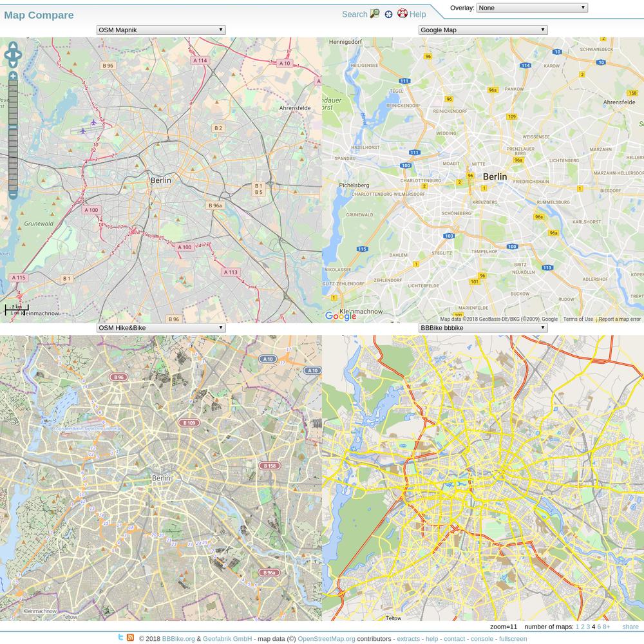Open the BBBike.org footer link
This screenshot has width=644, height=644.
click(x=178, y=639)
